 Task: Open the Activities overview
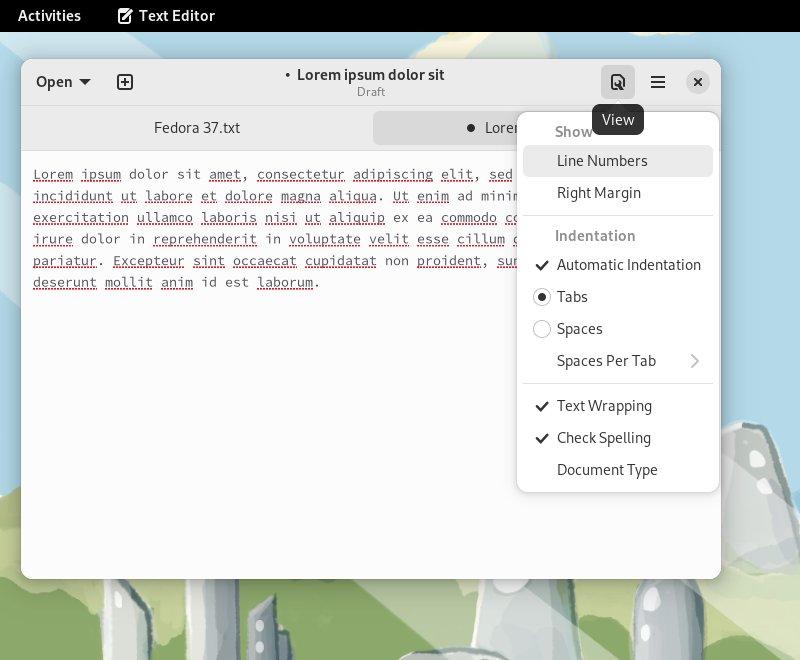pos(48,15)
